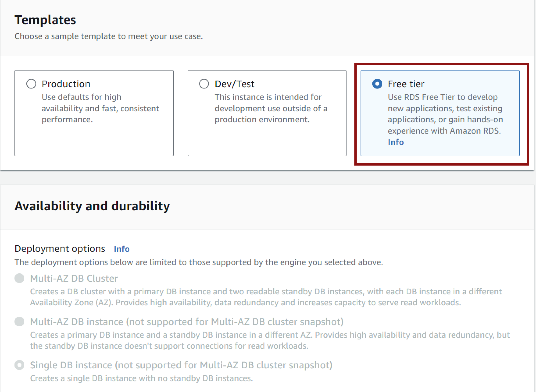Click the Templates section heading

point(45,20)
